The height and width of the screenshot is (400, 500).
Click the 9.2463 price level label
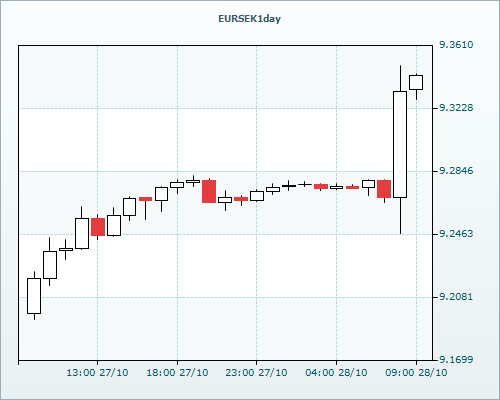pyautogui.click(x=456, y=234)
